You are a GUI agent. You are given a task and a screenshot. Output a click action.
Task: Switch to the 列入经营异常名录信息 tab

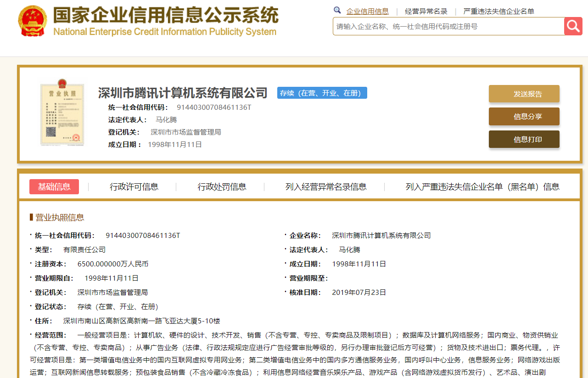pos(326,186)
